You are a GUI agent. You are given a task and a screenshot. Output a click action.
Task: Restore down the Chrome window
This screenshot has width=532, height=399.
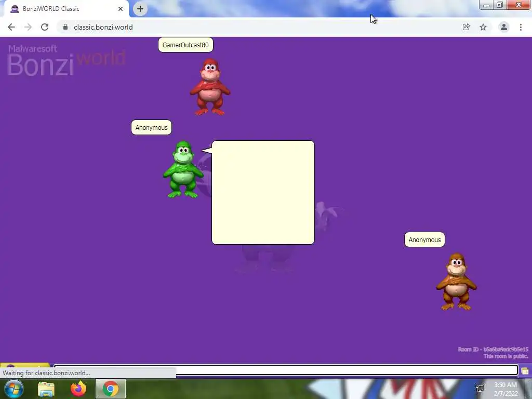point(500,5)
